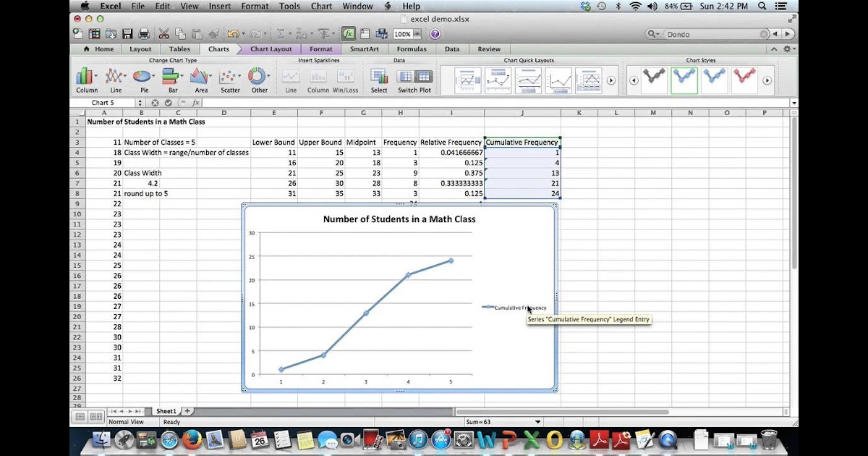Screen dimensions: 868x456
Task: Go to previous Chart Styles
Action: 634,80
